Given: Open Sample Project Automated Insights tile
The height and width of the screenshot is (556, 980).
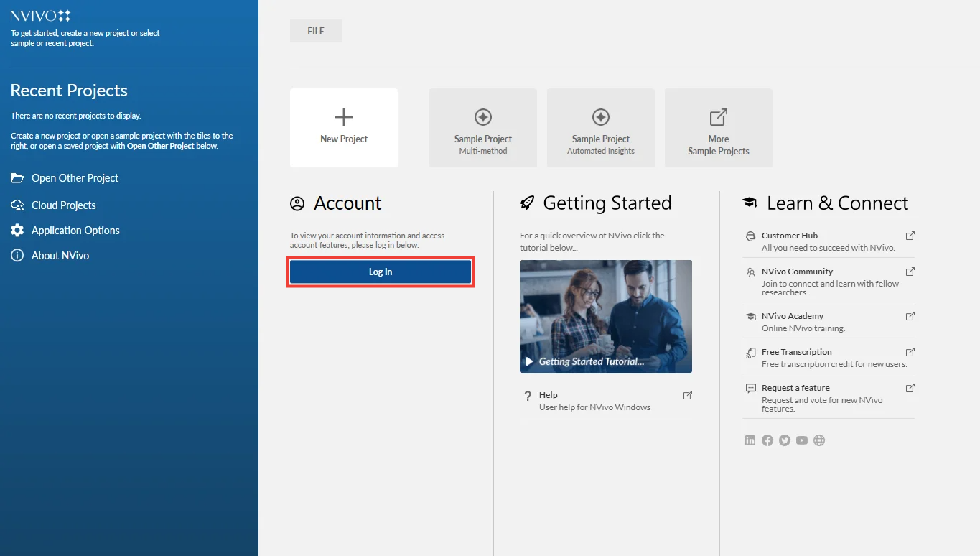Looking at the screenshot, I should [x=601, y=128].
